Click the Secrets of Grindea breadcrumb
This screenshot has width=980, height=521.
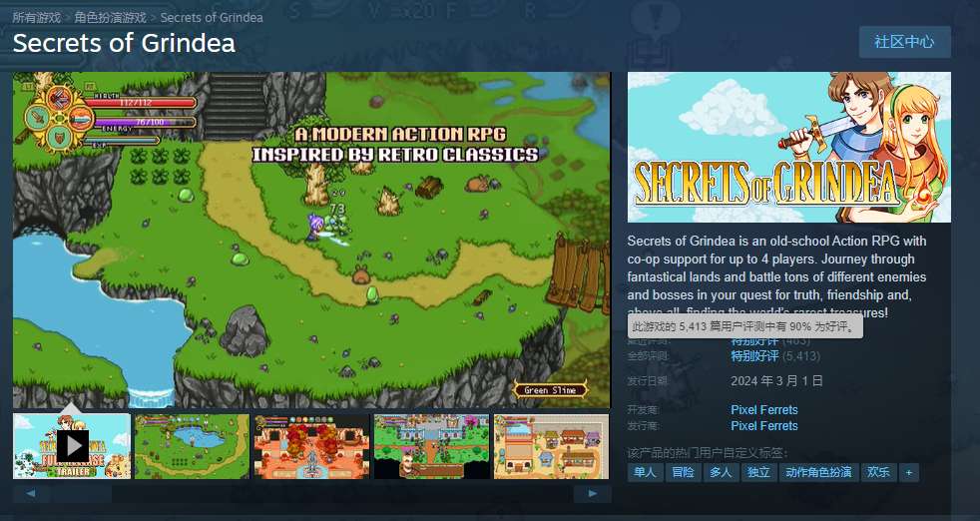[x=212, y=18]
